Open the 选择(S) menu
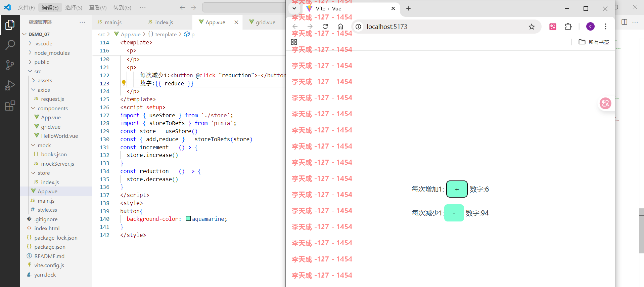644x287 pixels. click(x=74, y=7)
